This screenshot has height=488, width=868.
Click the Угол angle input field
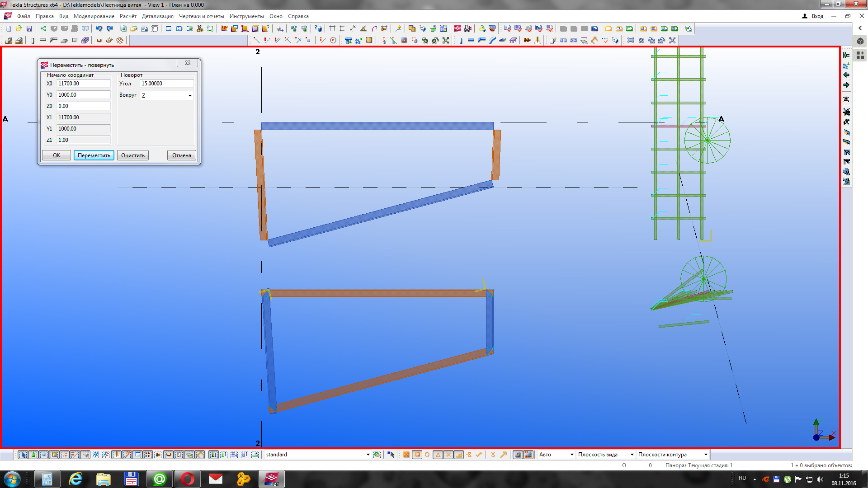click(166, 84)
